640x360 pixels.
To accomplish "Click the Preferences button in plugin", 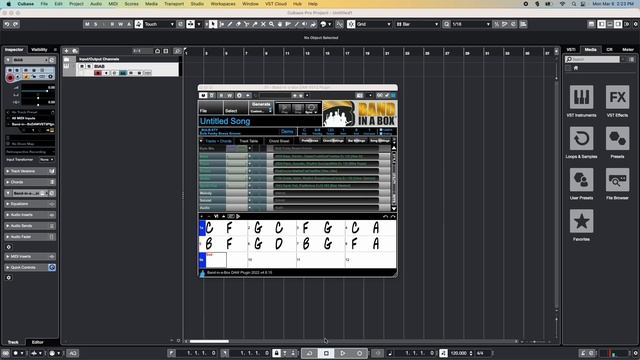I will tap(310, 141).
